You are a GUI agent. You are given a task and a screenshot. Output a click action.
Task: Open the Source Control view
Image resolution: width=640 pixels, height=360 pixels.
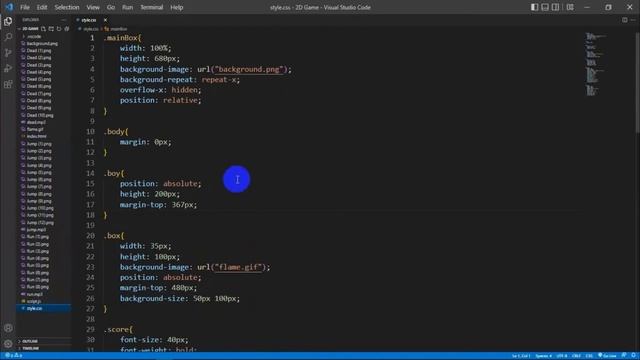(x=8, y=53)
